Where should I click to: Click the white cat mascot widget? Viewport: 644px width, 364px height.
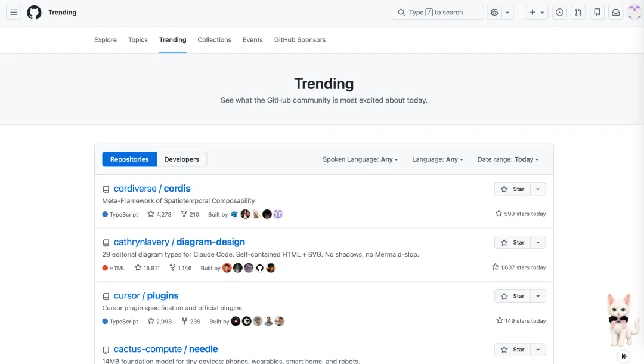[x=623, y=320]
